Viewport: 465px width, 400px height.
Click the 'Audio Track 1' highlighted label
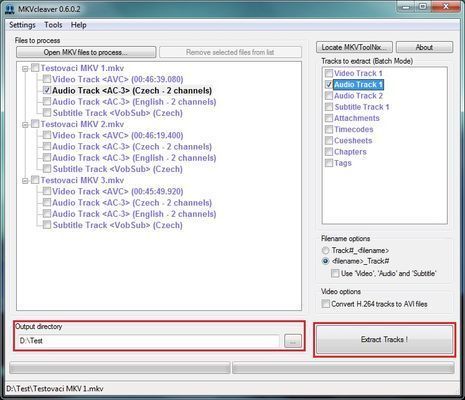click(358, 84)
